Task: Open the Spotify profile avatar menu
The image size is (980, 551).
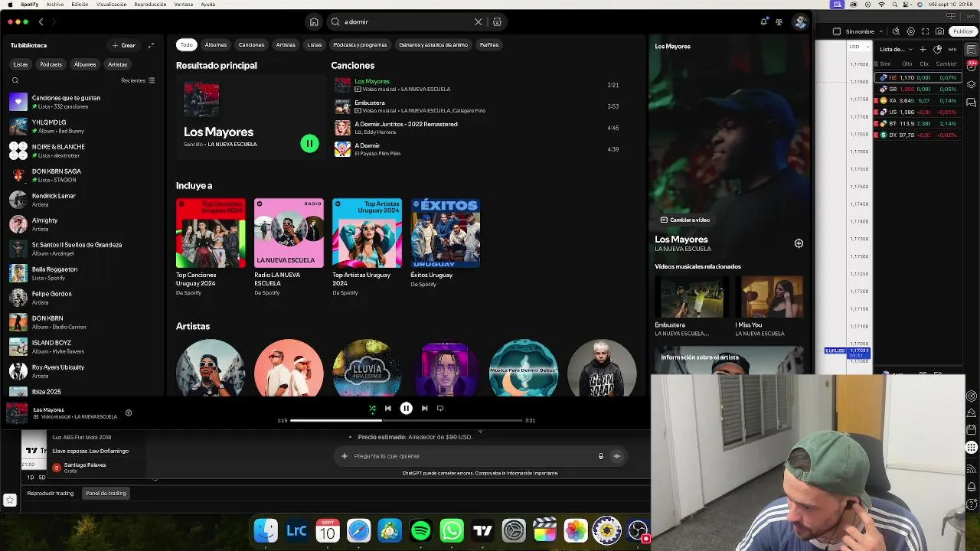Action: click(x=800, y=22)
